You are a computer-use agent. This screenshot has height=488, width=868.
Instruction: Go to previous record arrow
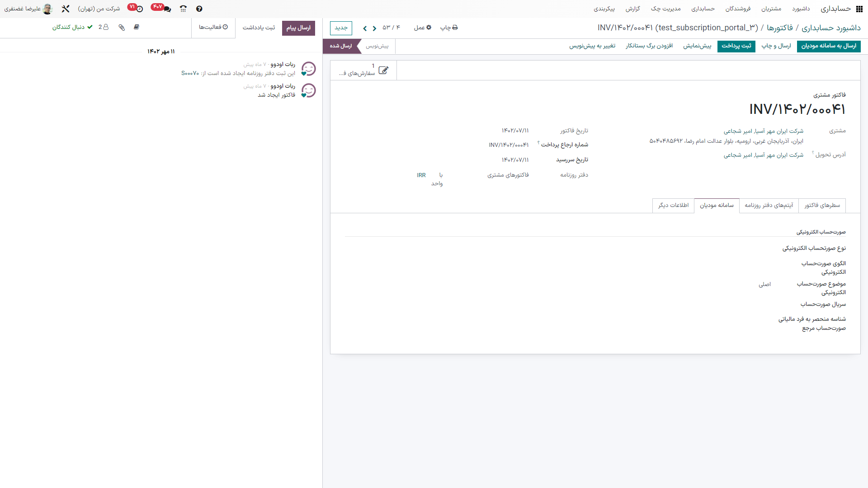pos(374,28)
